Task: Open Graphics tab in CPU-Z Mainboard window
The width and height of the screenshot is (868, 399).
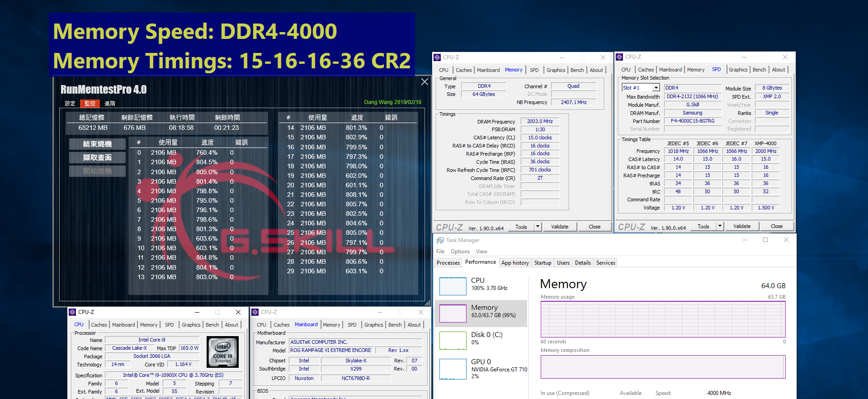Action: [x=373, y=325]
